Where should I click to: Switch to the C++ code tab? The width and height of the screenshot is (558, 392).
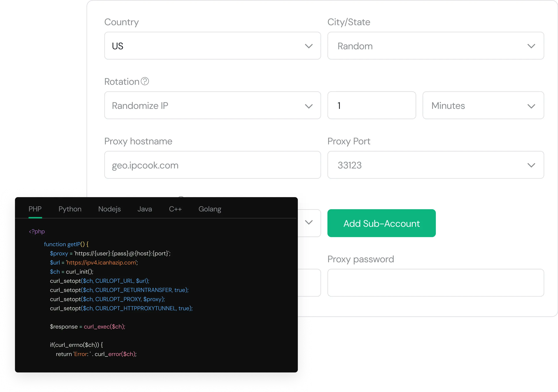[x=175, y=209]
